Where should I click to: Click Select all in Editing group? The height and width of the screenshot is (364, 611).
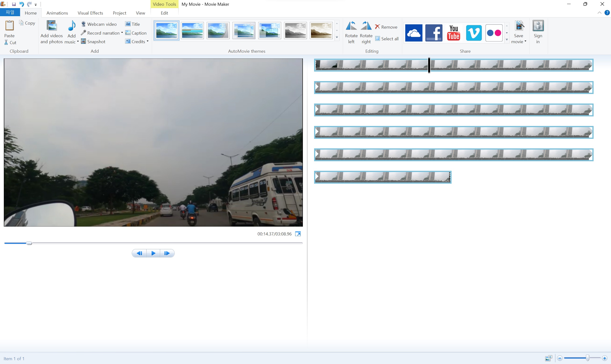tap(387, 39)
